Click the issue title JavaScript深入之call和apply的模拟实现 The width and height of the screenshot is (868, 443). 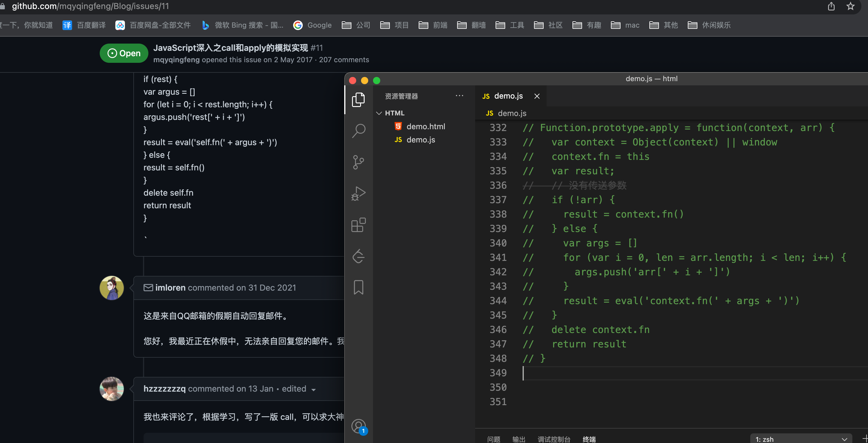pos(230,48)
